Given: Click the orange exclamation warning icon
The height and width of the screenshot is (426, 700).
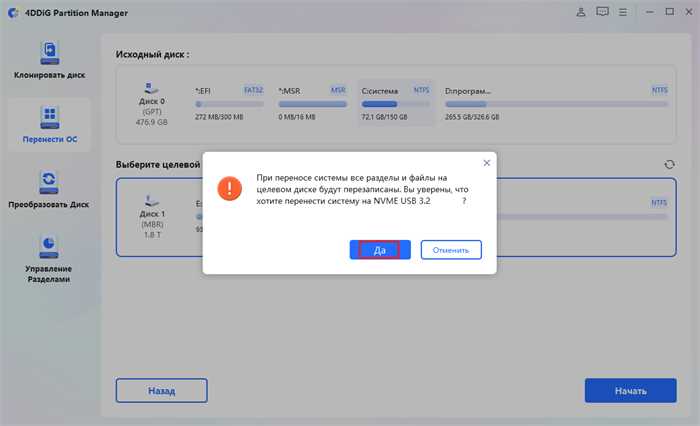Looking at the screenshot, I should (x=229, y=188).
